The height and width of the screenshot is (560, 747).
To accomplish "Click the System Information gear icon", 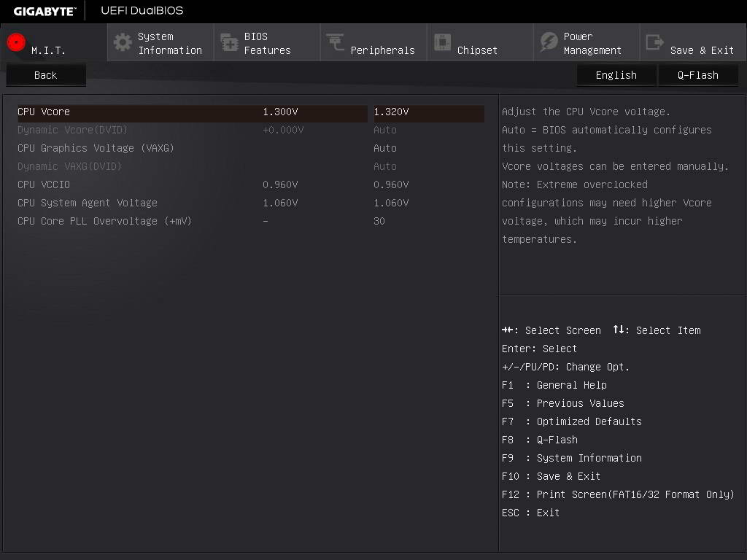I will 123,42.
